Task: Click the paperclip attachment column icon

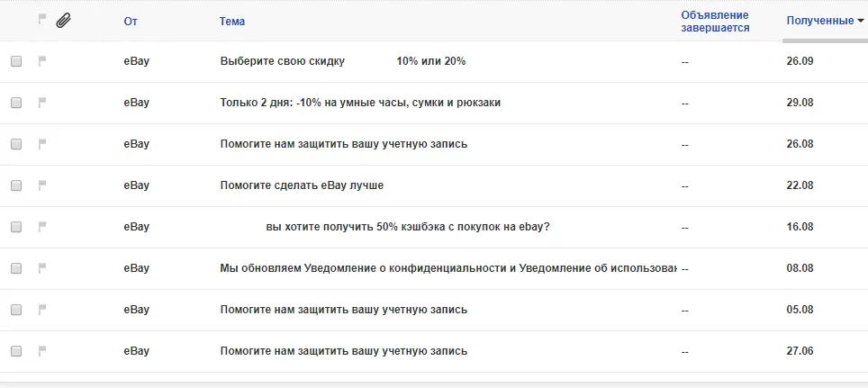Action: 64,21
